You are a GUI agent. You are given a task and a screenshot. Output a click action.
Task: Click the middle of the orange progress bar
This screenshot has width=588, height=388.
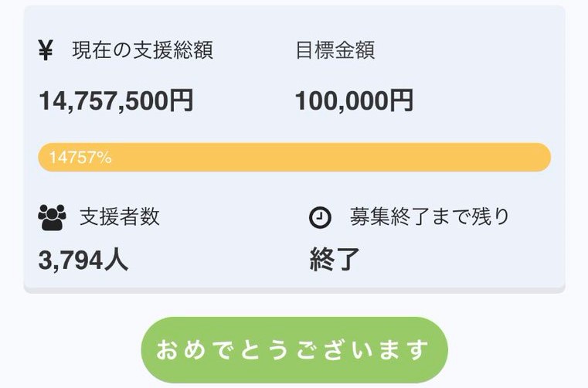coord(294,157)
